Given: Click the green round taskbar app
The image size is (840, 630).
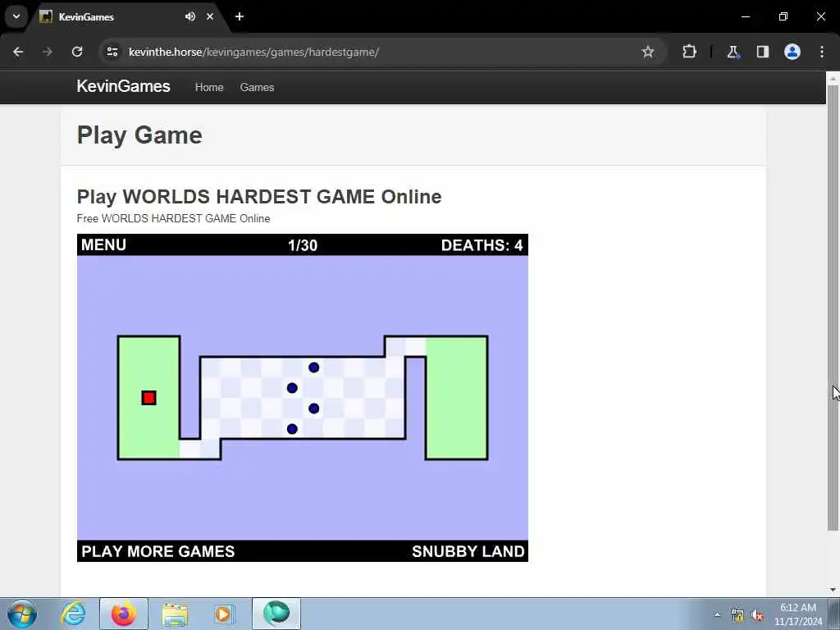Looking at the screenshot, I should [x=276, y=614].
